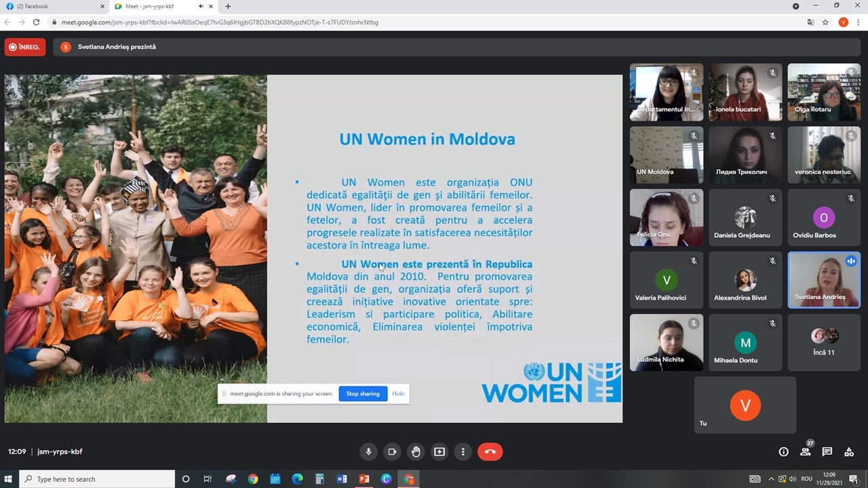This screenshot has height=488, width=868.
Task: Select ionela bucatari video tile
Action: pos(745,92)
